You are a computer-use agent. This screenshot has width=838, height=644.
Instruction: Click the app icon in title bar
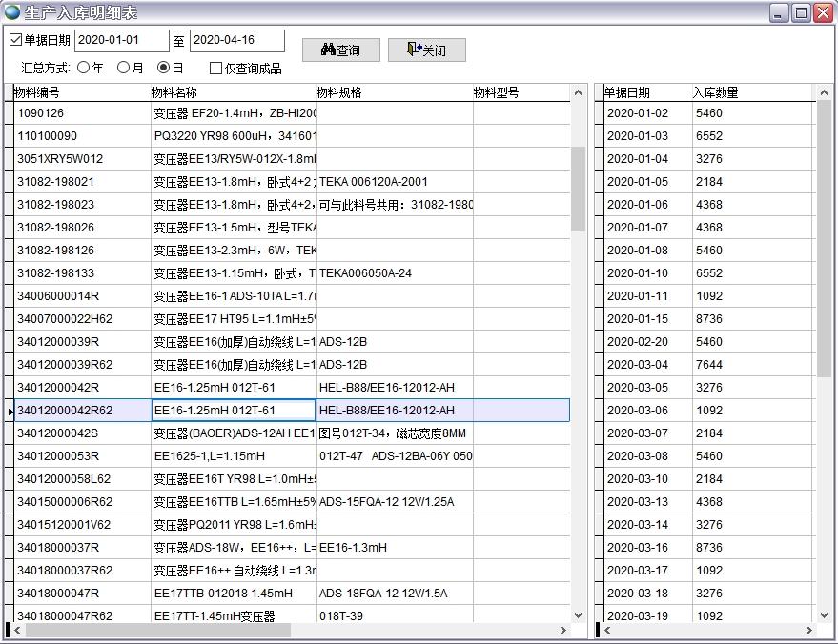(11, 12)
